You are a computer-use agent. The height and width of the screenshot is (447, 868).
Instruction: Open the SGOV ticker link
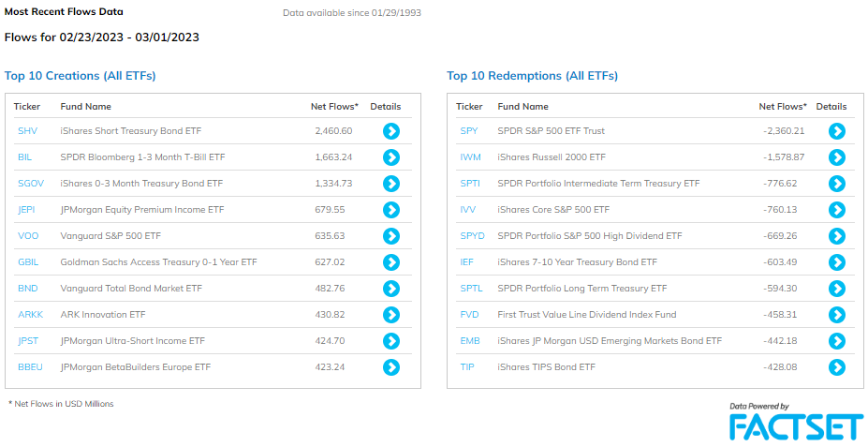tap(31, 184)
